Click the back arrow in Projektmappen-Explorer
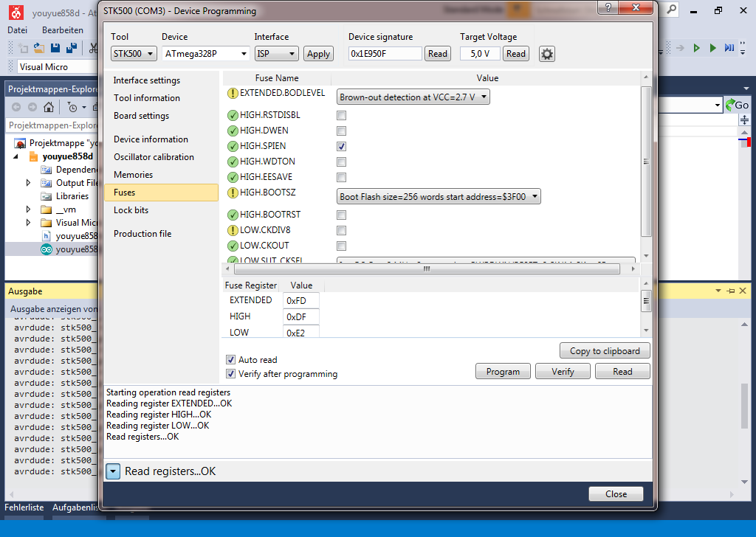Viewport: 756px width, 537px height. (x=16, y=108)
